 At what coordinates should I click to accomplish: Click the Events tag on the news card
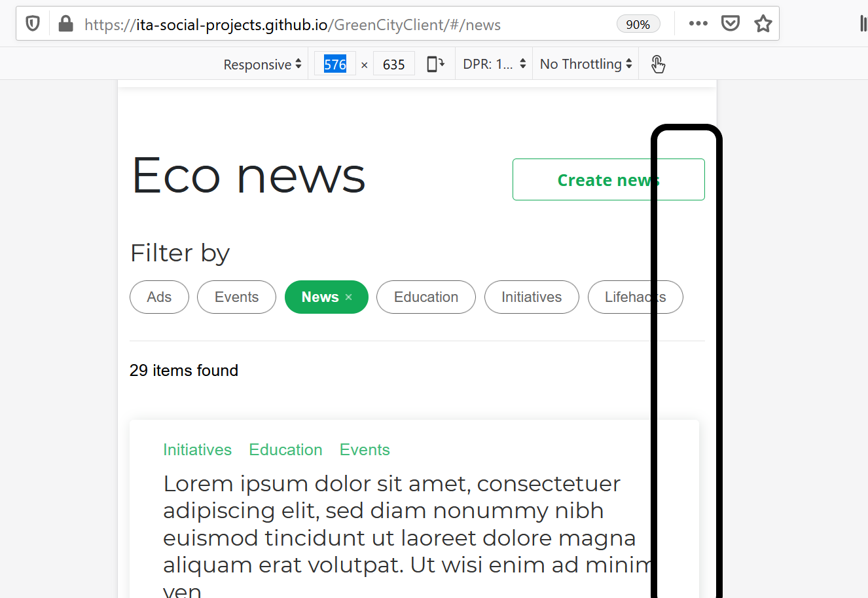coord(365,450)
